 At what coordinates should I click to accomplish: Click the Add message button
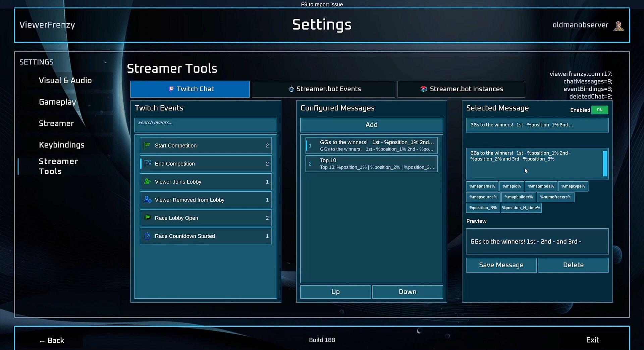coord(371,125)
